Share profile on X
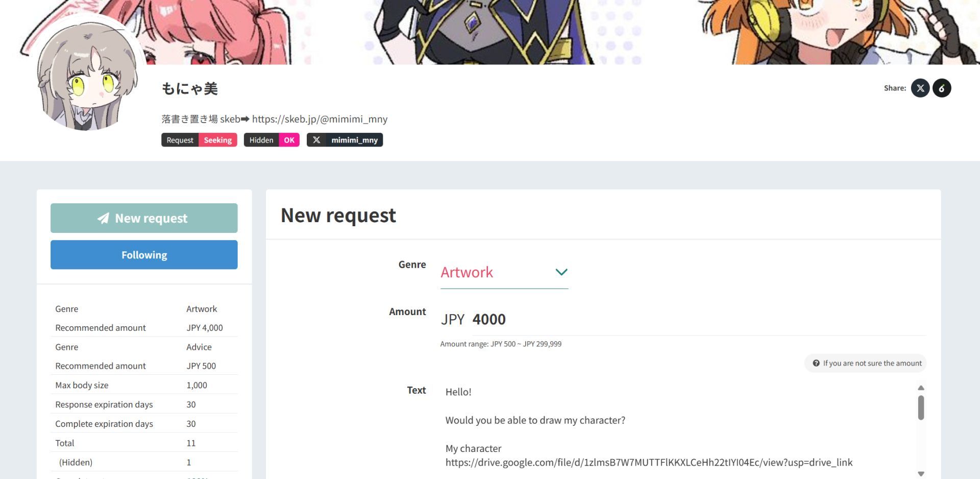 [x=920, y=88]
